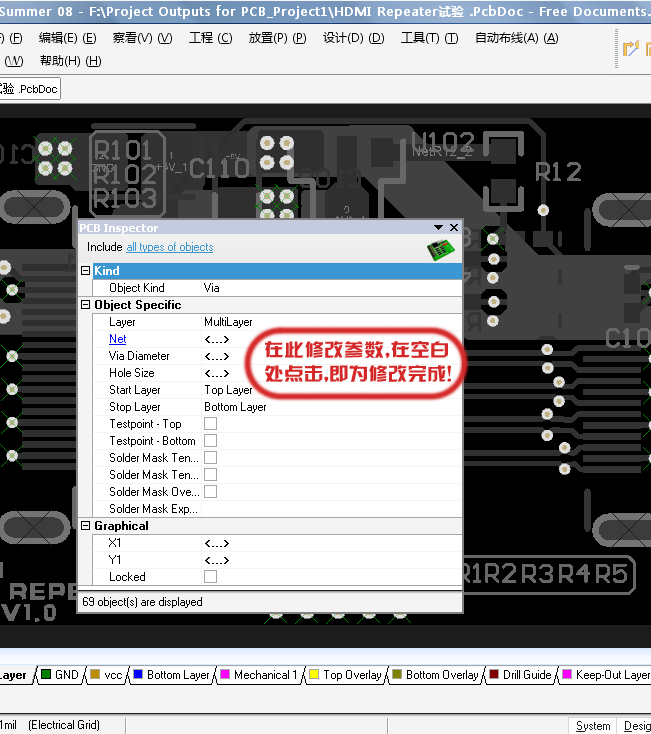Open the System panel button

pyautogui.click(x=593, y=726)
